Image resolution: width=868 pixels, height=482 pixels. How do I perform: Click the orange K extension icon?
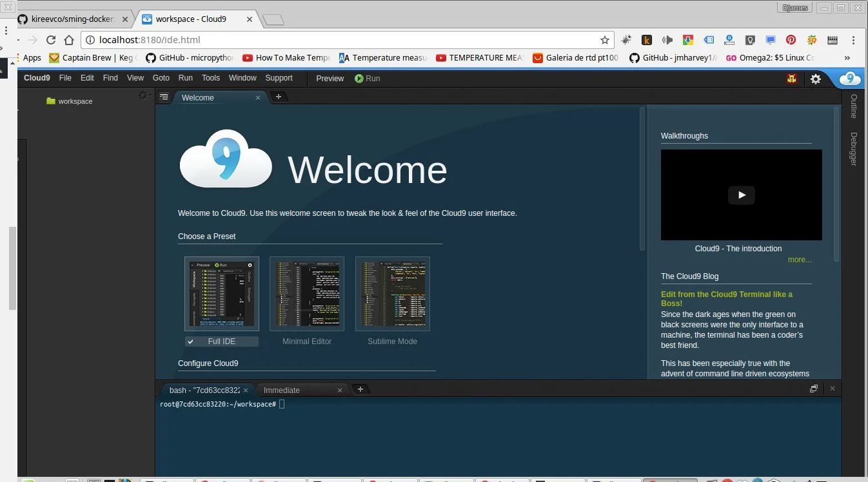[647, 40]
